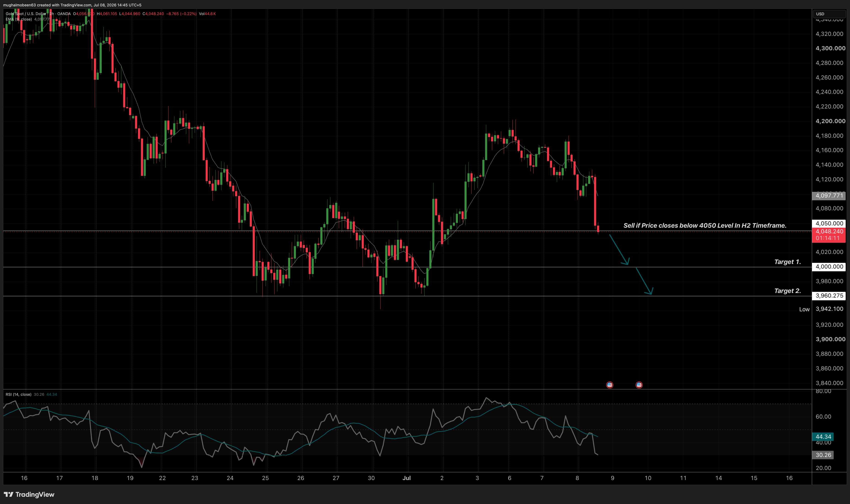Click the 4,300.000 price axis label
Screen dimensions: 850x504
(x=830, y=48)
